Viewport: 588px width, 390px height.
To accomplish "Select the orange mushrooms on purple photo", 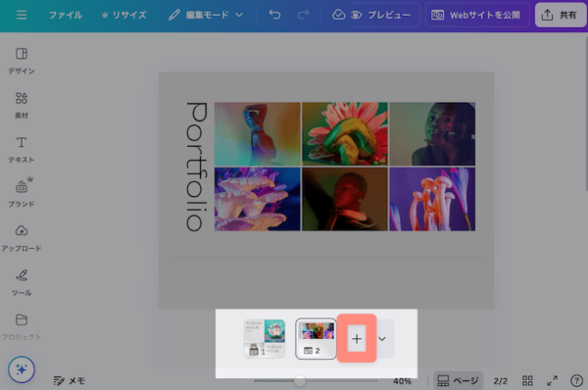I will pyautogui.click(x=432, y=199).
